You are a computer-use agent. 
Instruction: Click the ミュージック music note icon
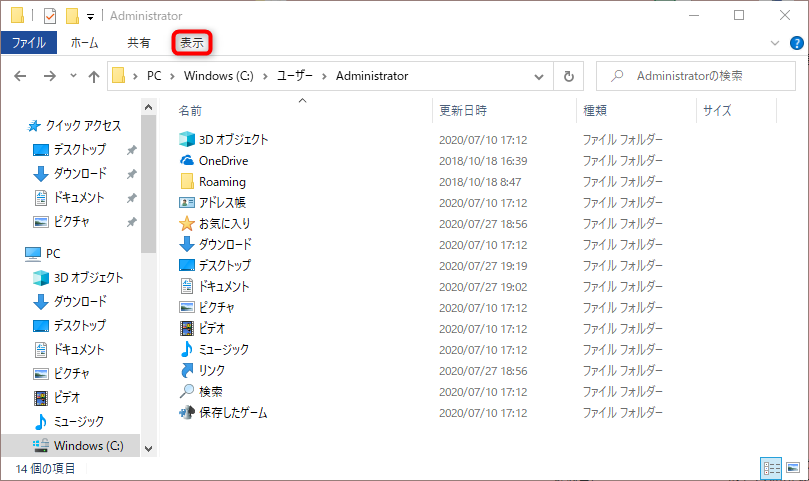(x=187, y=349)
